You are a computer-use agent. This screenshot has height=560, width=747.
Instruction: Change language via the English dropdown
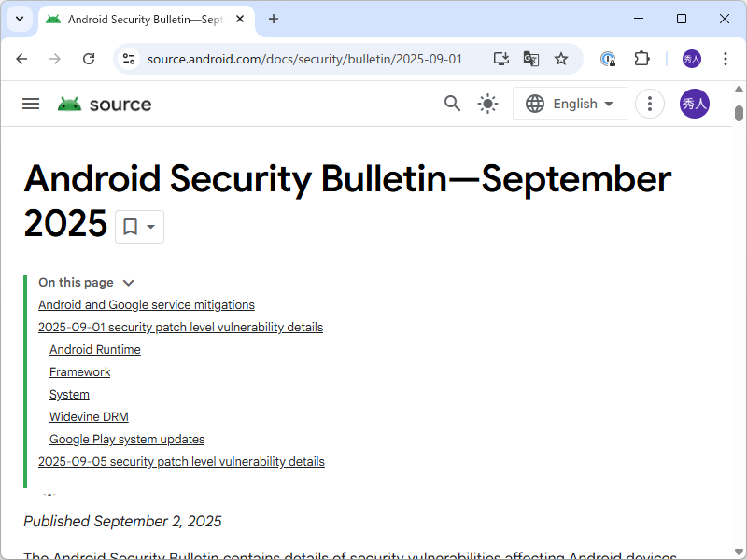point(570,104)
